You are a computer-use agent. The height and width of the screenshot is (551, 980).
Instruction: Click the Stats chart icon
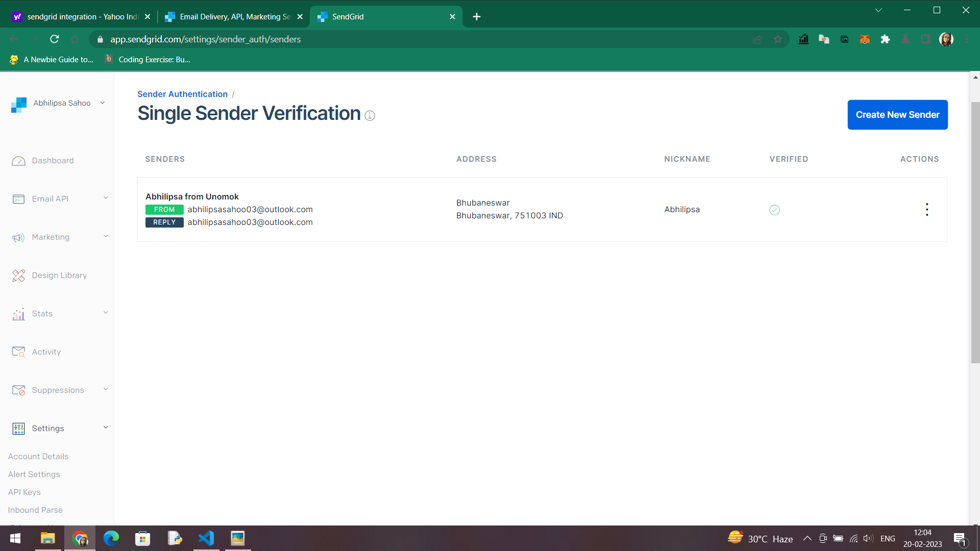[18, 314]
